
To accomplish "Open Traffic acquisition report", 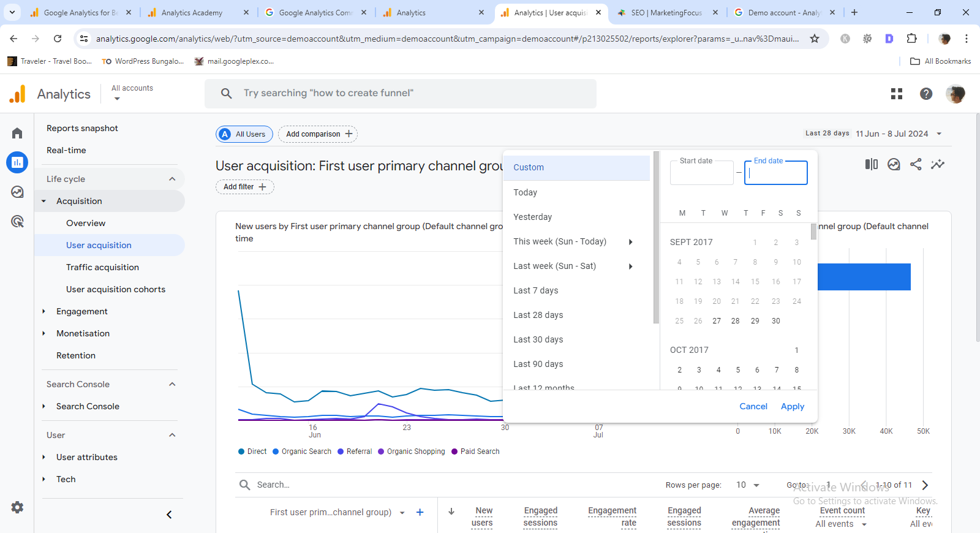I will coord(102,267).
